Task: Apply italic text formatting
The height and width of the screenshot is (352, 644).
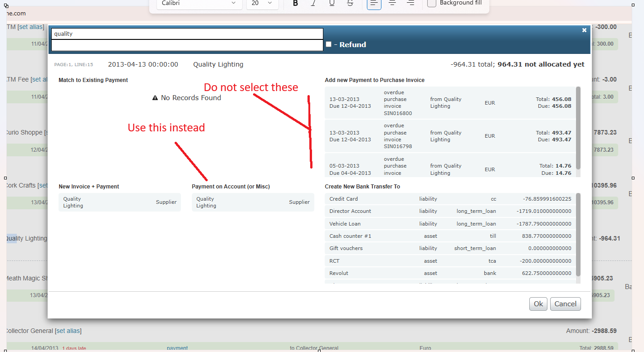Action: pyautogui.click(x=313, y=3)
